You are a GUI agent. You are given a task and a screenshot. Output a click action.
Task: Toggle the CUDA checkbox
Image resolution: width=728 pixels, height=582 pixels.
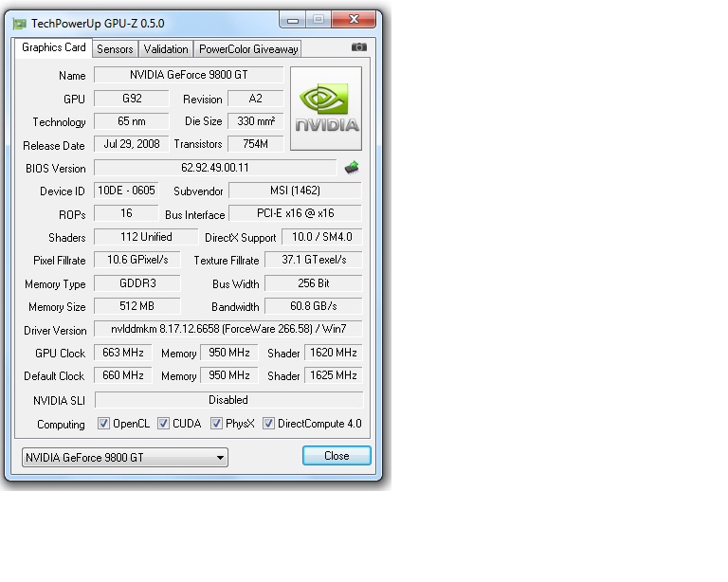point(163,424)
